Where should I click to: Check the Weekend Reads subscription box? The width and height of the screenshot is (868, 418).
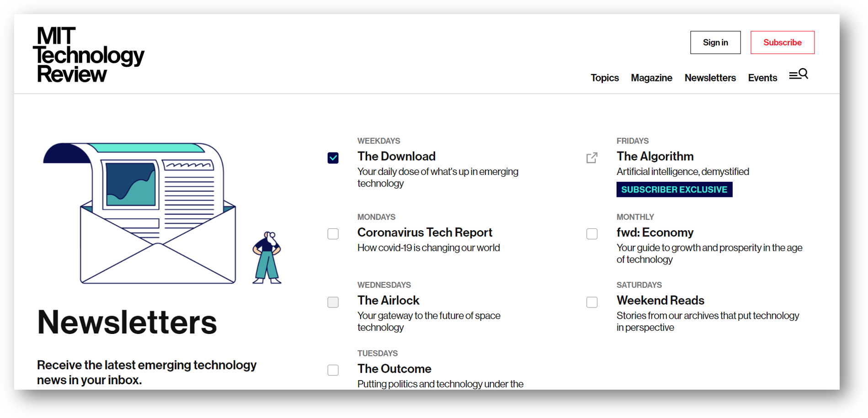tap(592, 302)
